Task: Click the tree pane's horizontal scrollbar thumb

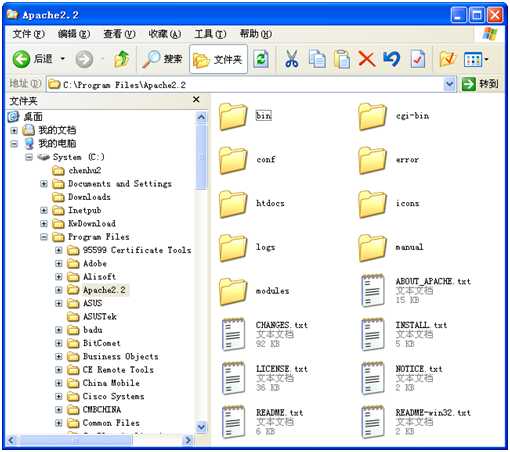Action: (x=75, y=440)
